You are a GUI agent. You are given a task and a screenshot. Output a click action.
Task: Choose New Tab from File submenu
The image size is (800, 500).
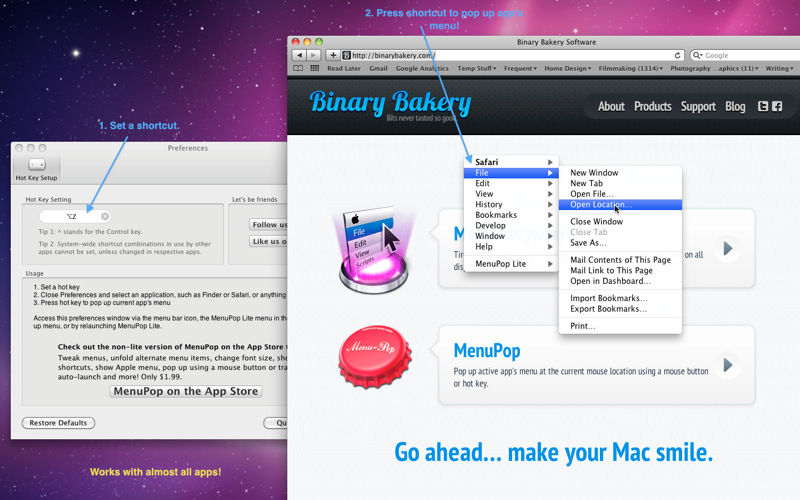pyautogui.click(x=620, y=183)
